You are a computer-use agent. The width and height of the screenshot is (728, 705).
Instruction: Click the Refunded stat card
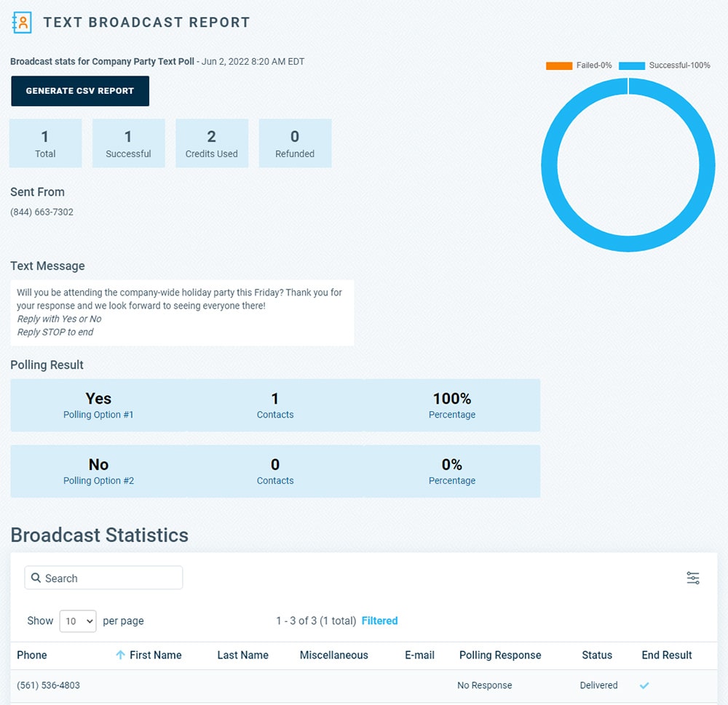coord(295,143)
